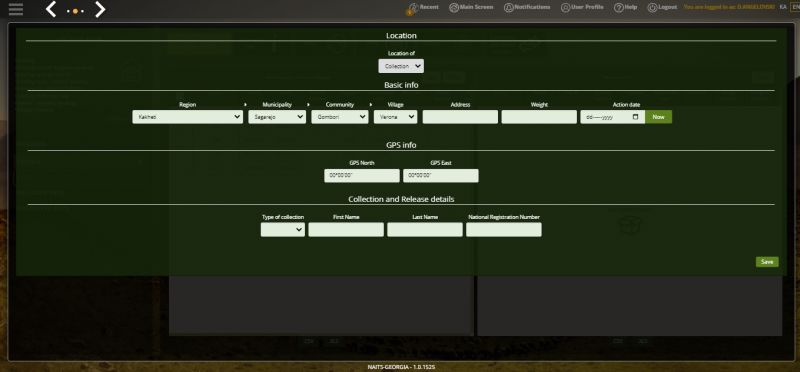Click the Now button
The image size is (800, 372).
pos(659,117)
